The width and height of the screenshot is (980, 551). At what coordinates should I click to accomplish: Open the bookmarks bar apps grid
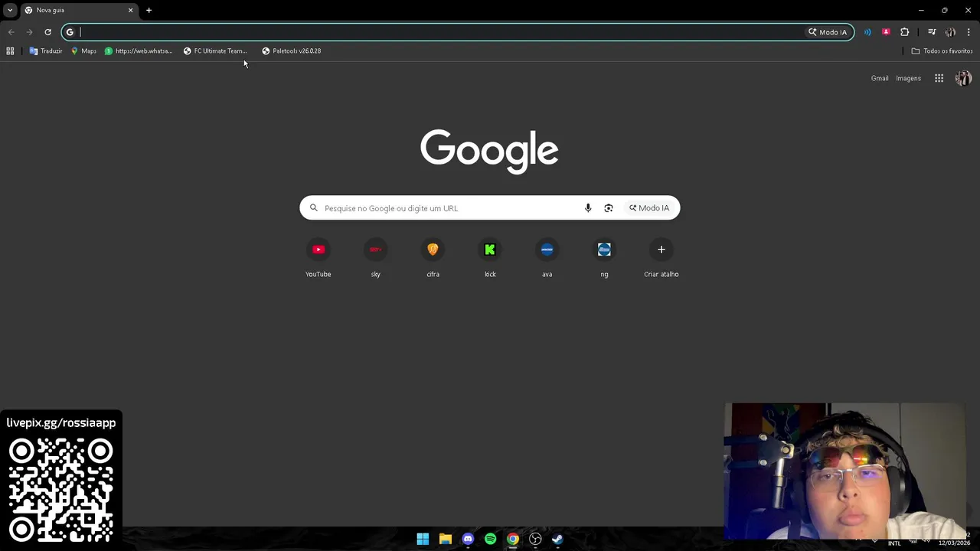pyautogui.click(x=10, y=51)
